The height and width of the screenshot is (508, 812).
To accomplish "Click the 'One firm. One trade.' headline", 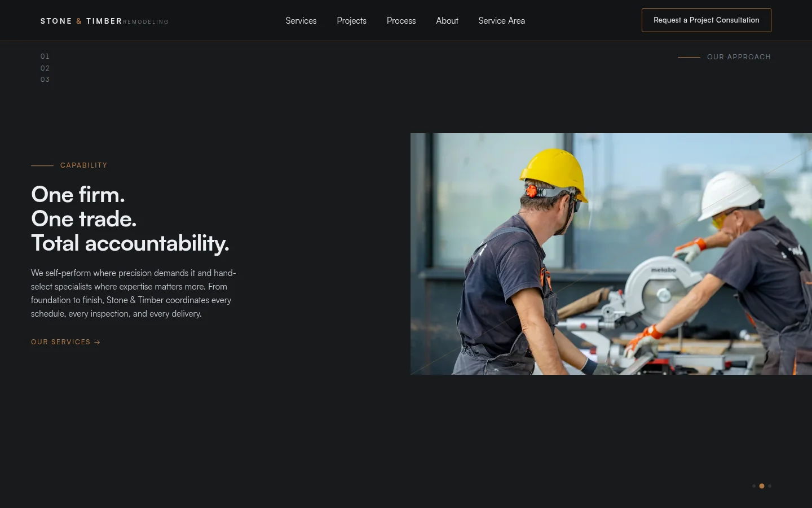I will [x=130, y=219].
